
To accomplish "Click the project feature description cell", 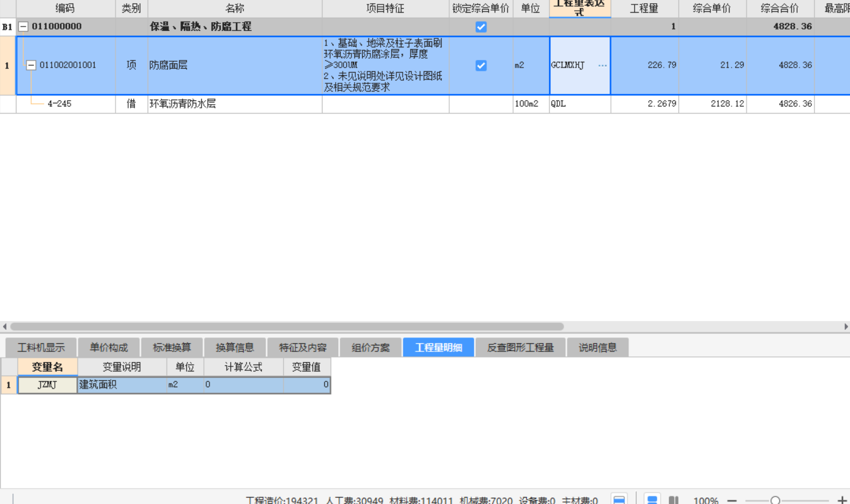I will coord(386,66).
